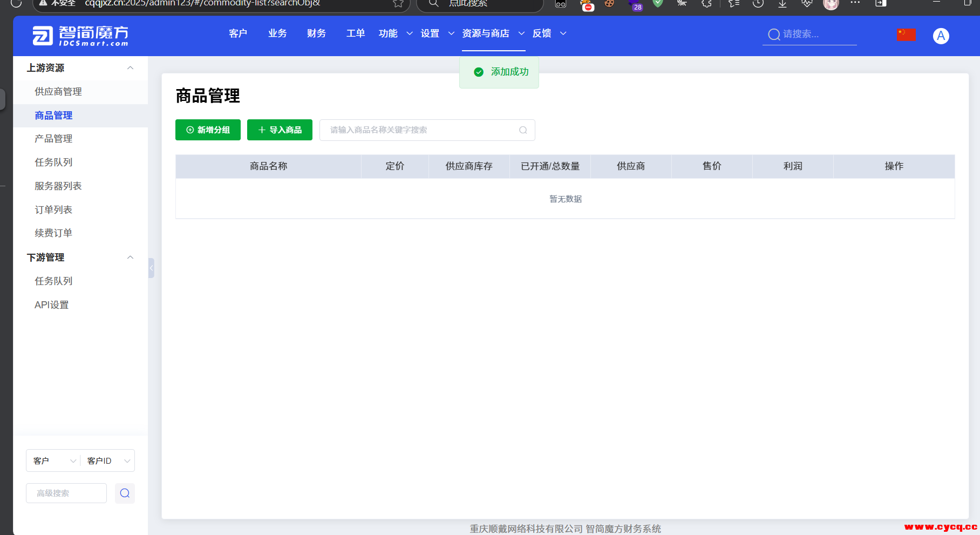Image resolution: width=980 pixels, height=535 pixels.
Task: Collapse the 下游管理 sidebar section
Action: point(130,258)
